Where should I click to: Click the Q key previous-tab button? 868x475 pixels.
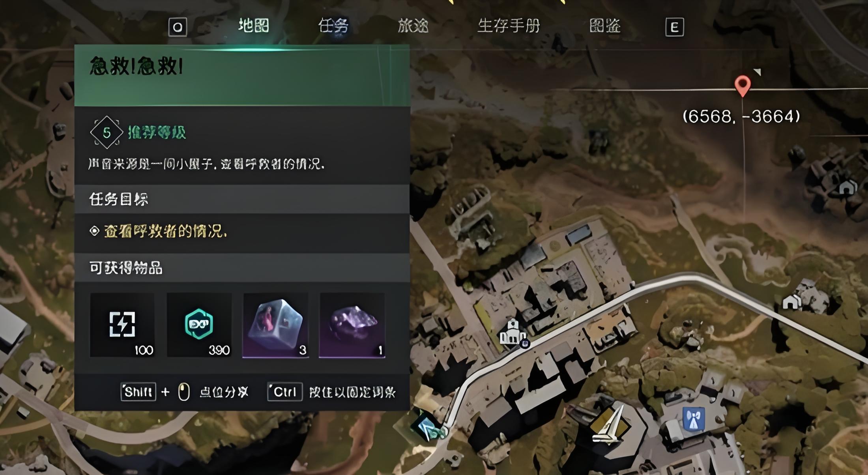(178, 27)
